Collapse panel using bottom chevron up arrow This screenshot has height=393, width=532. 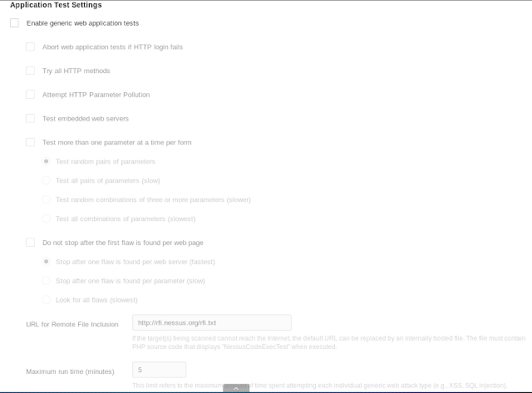(236, 388)
